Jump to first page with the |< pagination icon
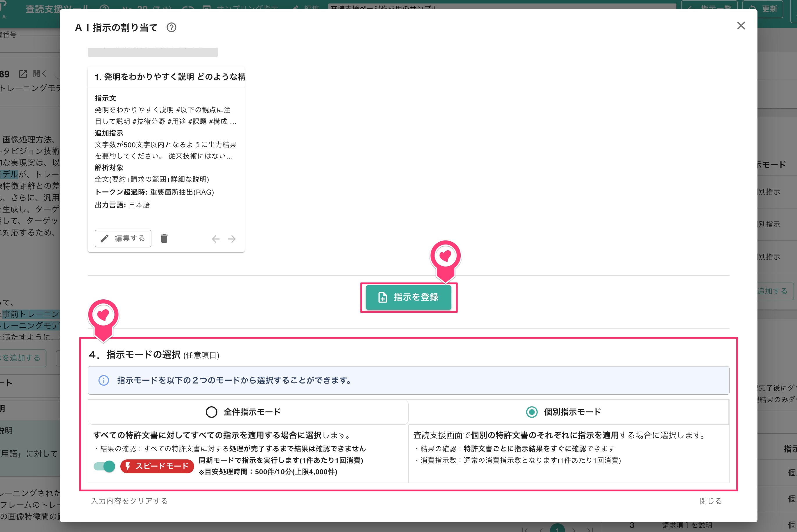This screenshot has height=532, width=797. pos(525,529)
